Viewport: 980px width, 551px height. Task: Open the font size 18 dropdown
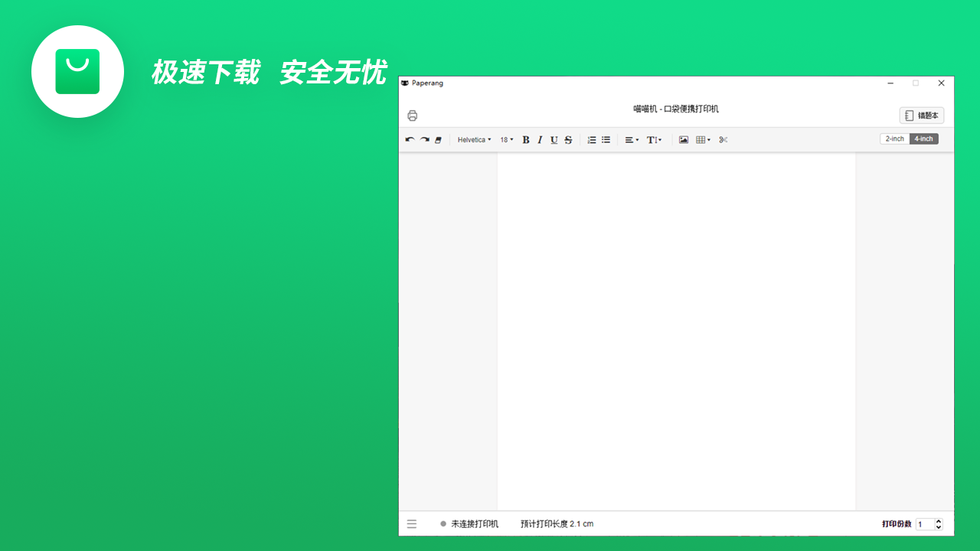click(505, 139)
